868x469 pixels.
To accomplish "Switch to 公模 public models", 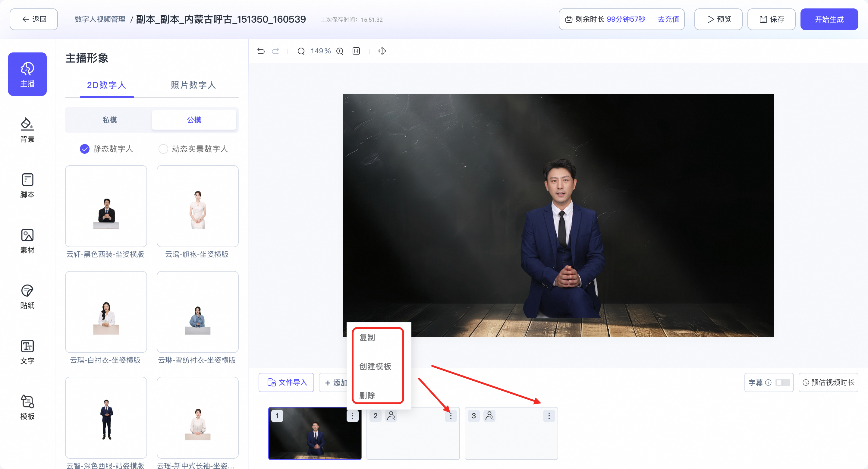I will pyautogui.click(x=194, y=120).
